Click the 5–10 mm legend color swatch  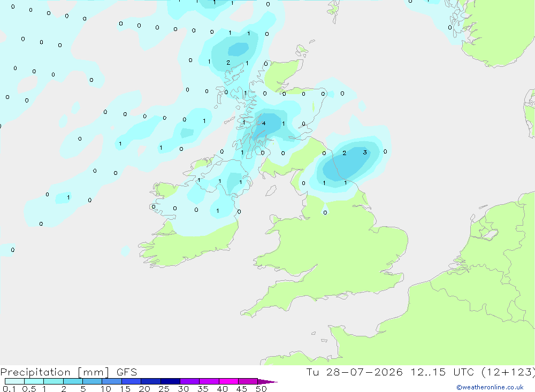pos(93,381)
